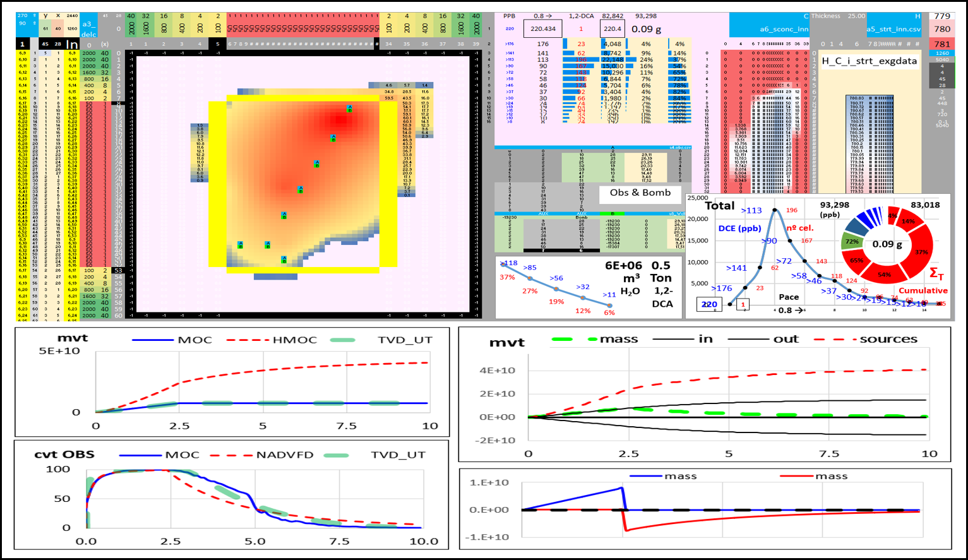968x560 pixels.
Task: Click the TVD_UT legend entry in the mvt chart
Action: coord(381,340)
